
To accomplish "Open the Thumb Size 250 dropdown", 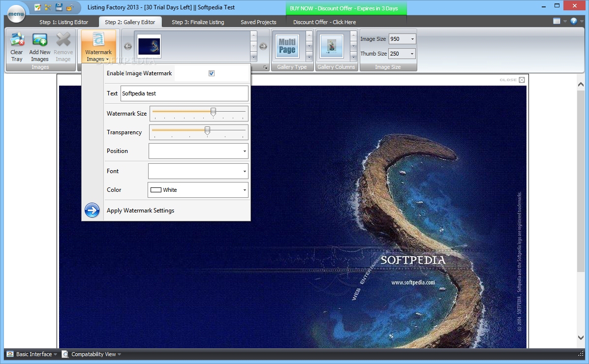I will click(x=412, y=54).
